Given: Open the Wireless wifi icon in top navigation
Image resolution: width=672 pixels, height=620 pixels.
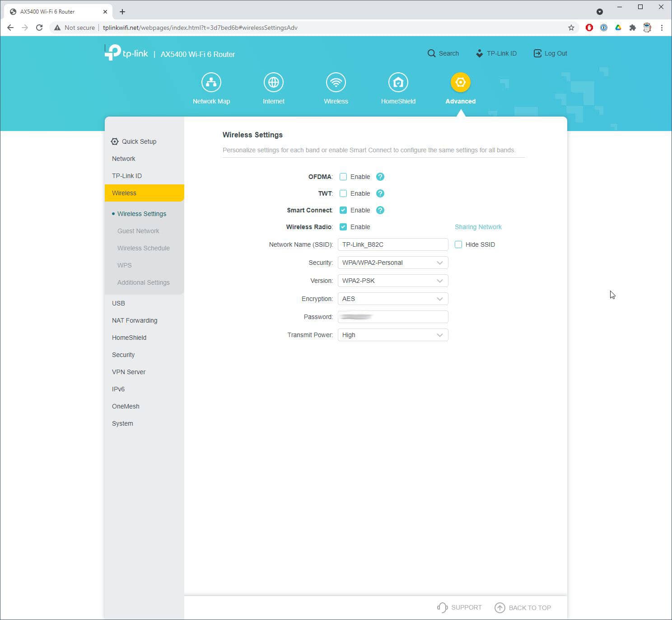Looking at the screenshot, I should pos(336,82).
